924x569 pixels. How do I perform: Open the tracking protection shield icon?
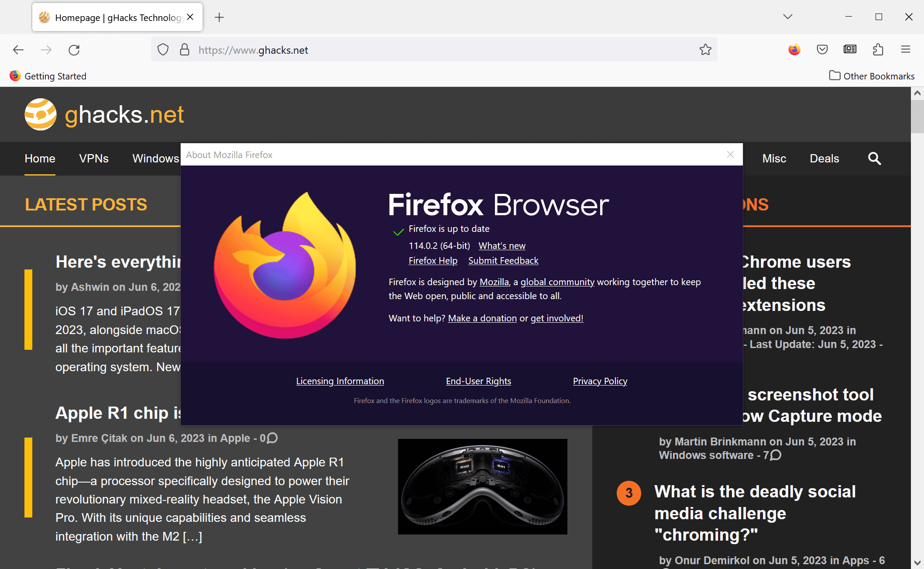pyautogui.click(x=163, y=50)
